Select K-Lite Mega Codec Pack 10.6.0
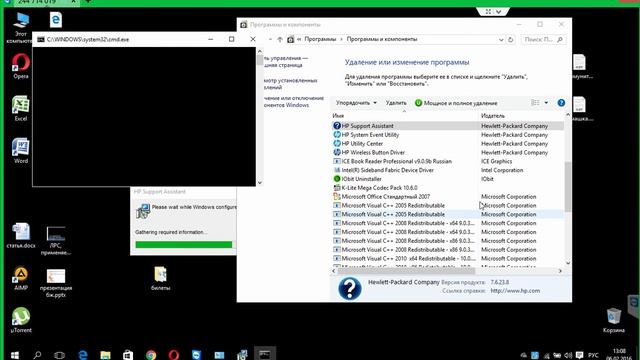 448,188
